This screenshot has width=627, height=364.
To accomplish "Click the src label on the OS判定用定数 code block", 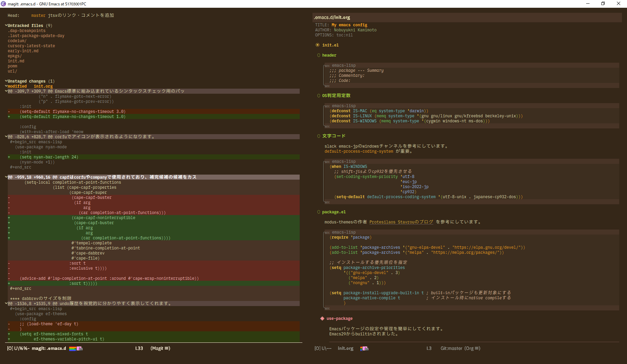I will (x=327, y=105).
